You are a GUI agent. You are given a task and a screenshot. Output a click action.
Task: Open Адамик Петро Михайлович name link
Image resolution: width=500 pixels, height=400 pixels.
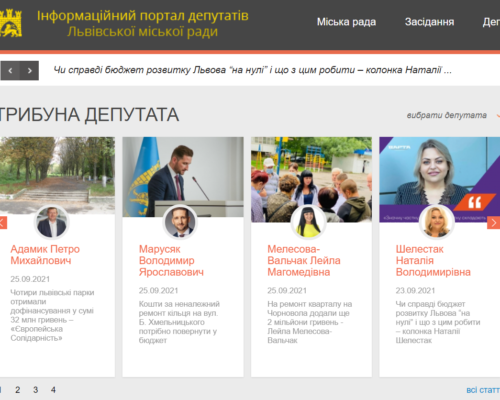tap(45, 255)
